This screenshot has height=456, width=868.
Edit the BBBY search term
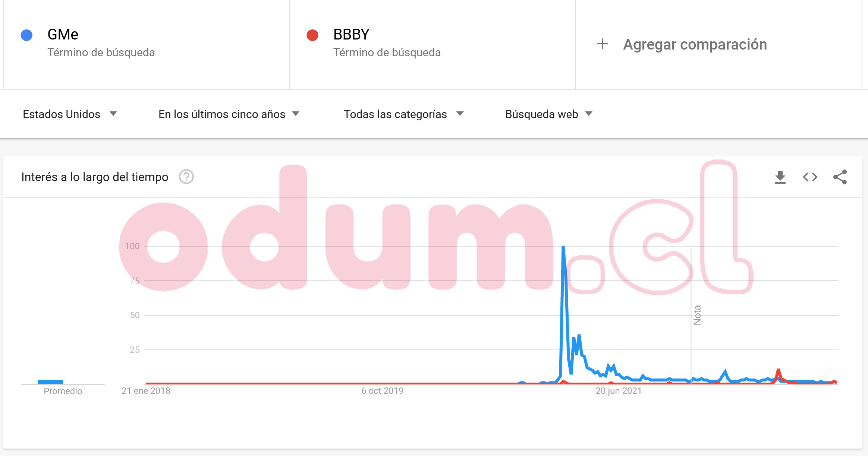tap(351, 35)
